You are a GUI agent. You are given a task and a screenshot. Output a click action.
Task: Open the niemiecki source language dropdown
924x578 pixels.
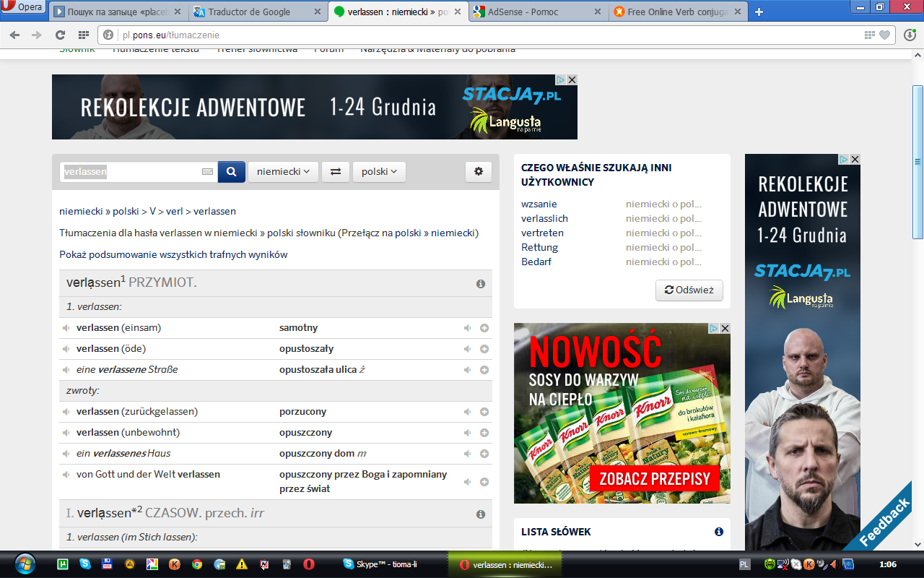(x=283, y=172)
